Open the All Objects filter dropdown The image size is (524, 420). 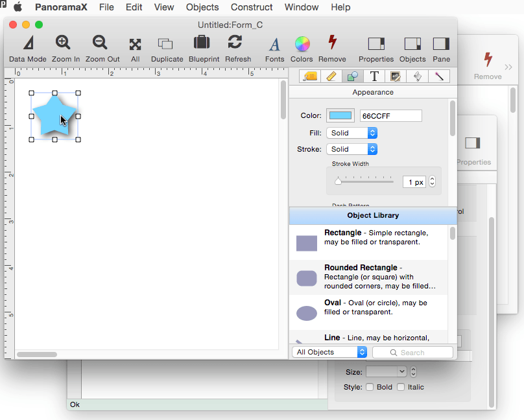pyautogui.click(x=329, y=352)
